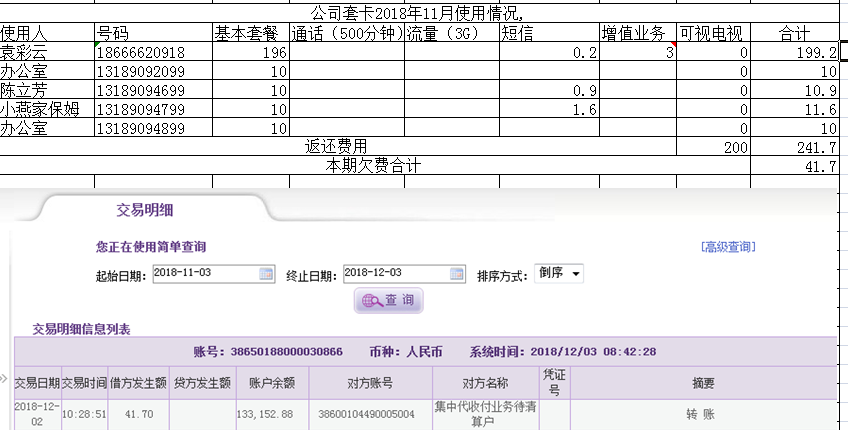The width and height of the screenshot is (848, 430).
Task: Open the calendar picker for 起始日期
Action: 266,274
